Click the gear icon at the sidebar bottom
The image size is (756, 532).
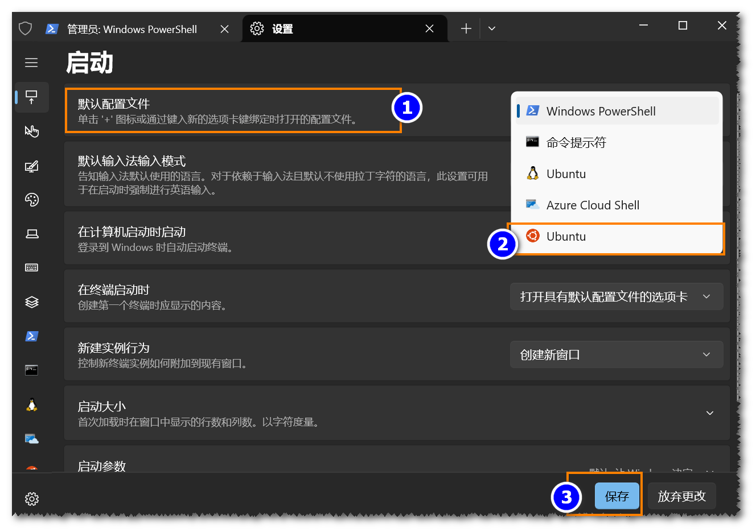(32, 499)
